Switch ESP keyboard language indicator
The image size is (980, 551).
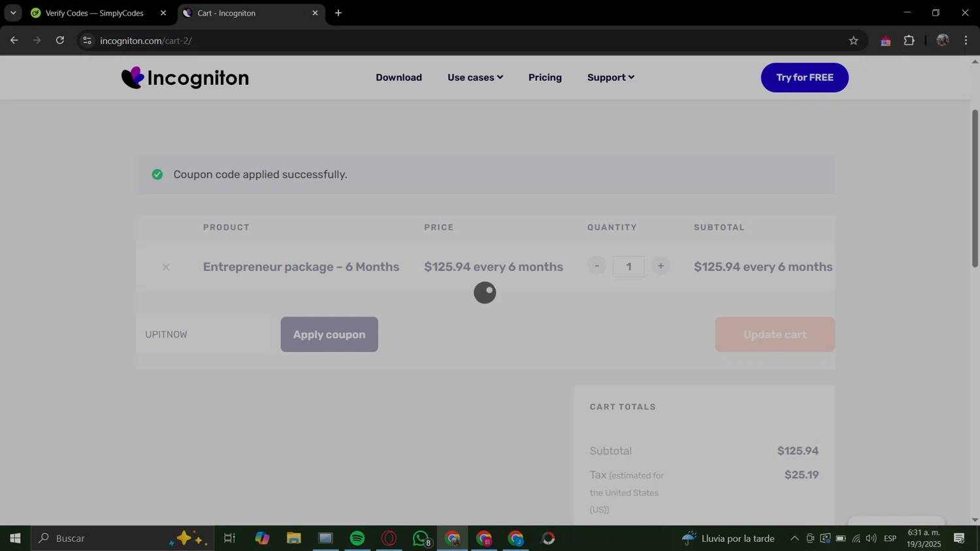click(890, 539)
